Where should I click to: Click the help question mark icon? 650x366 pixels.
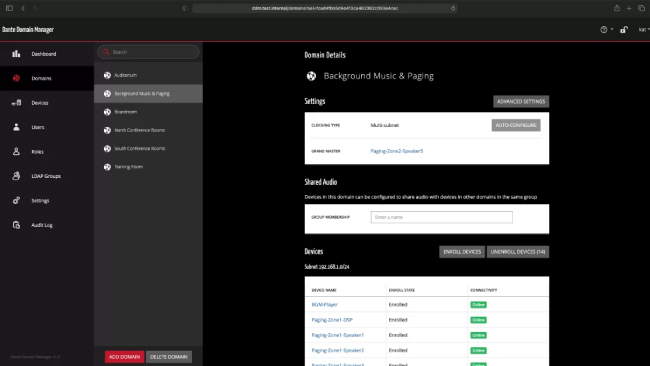tap(604, 29)
